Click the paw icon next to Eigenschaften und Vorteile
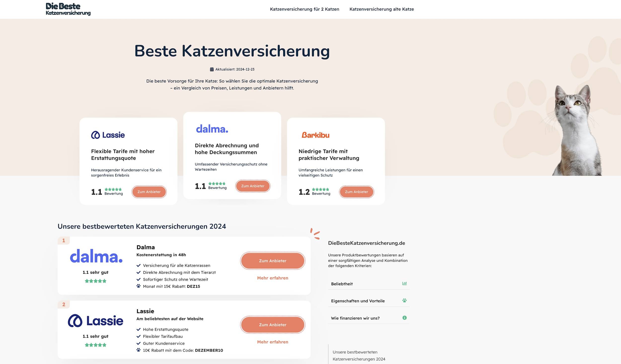This screenshot has width=621, height=364. (x=404, y=300)
